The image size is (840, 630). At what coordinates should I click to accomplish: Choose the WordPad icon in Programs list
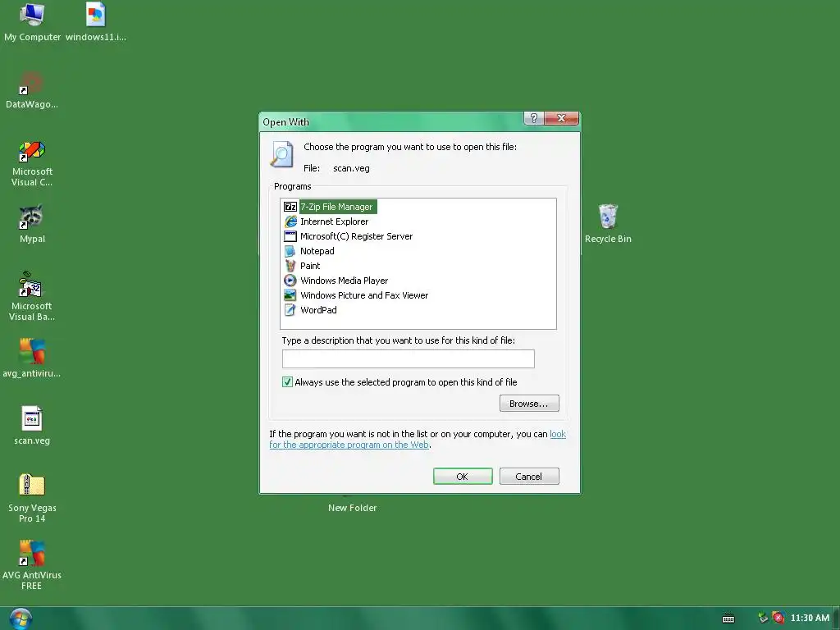(290, 309)
